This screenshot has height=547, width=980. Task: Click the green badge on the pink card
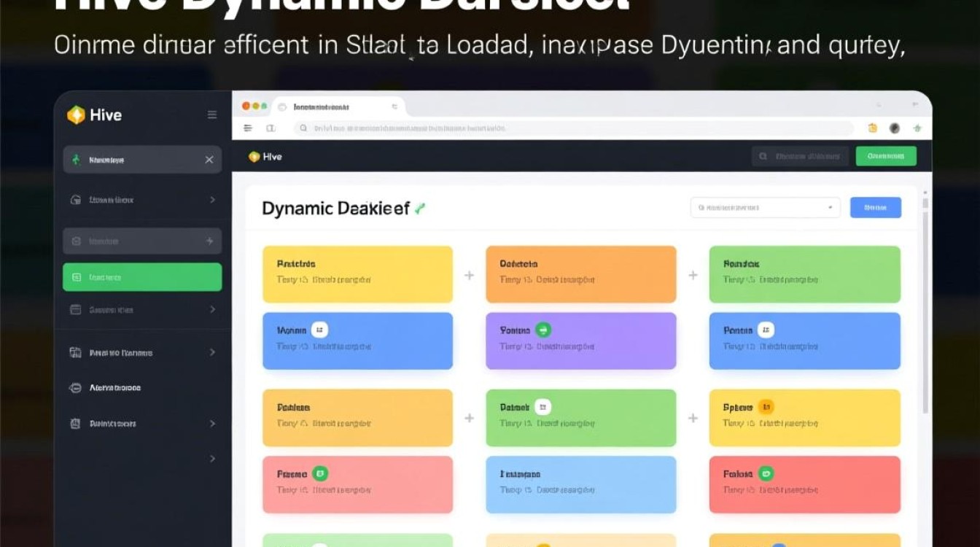point(320,473)
